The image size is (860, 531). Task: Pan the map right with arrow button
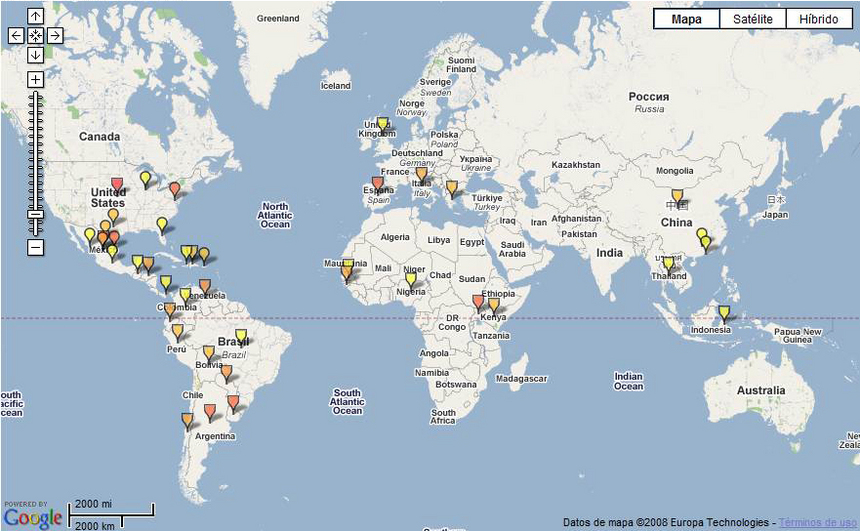tap(55, 35)
